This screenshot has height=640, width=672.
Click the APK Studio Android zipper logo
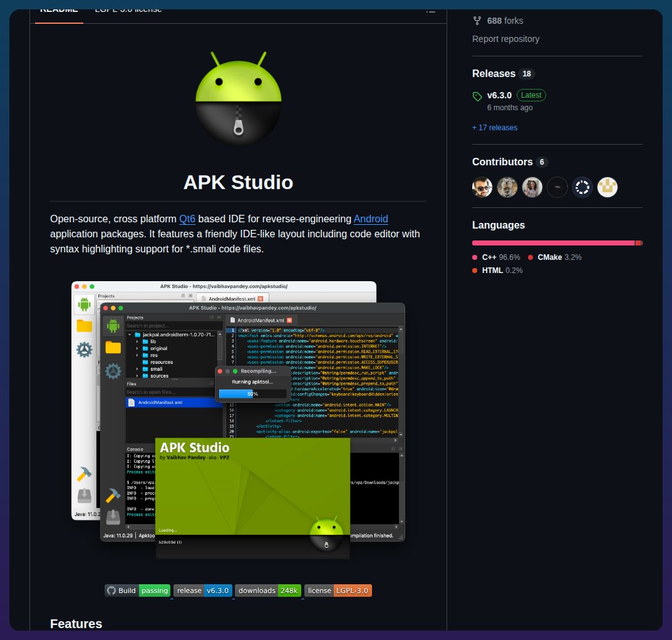(238, 100)
